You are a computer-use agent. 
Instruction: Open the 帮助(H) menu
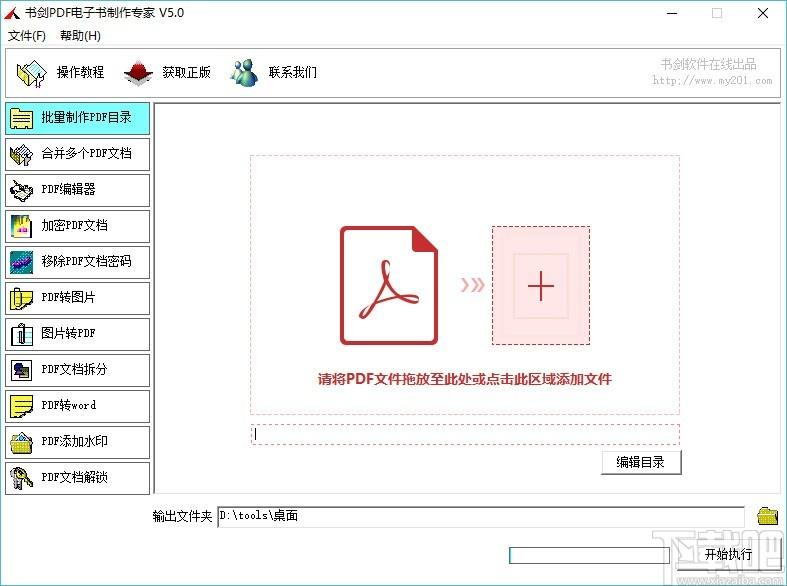point(80,36)
